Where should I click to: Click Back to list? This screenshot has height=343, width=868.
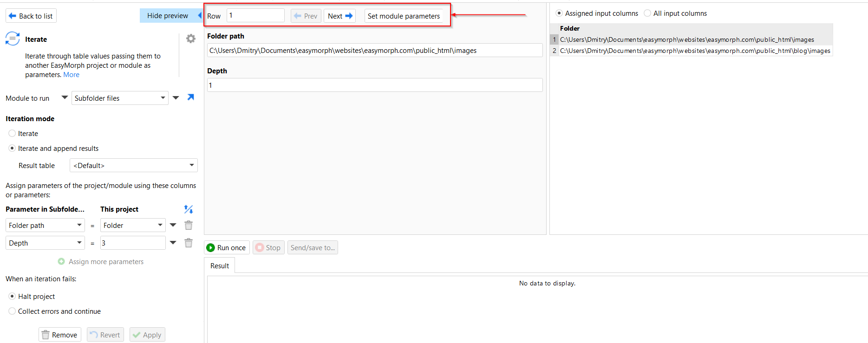pyautogui.click(x=31, y=16)
